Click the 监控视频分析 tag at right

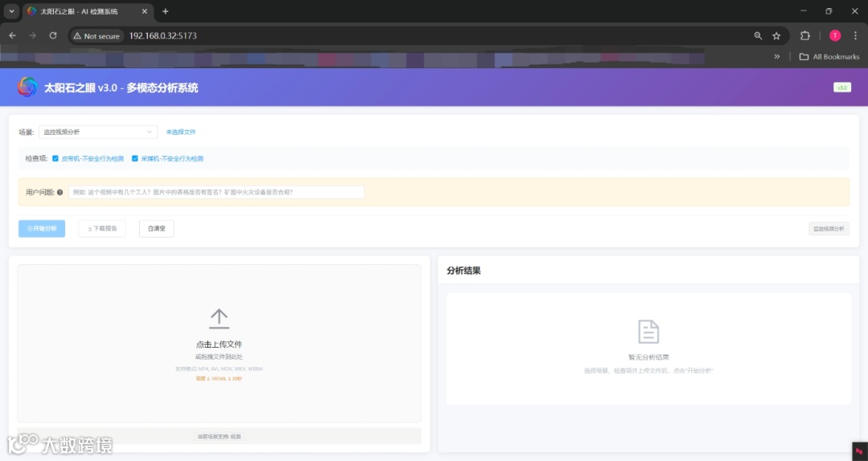[829, 229]
